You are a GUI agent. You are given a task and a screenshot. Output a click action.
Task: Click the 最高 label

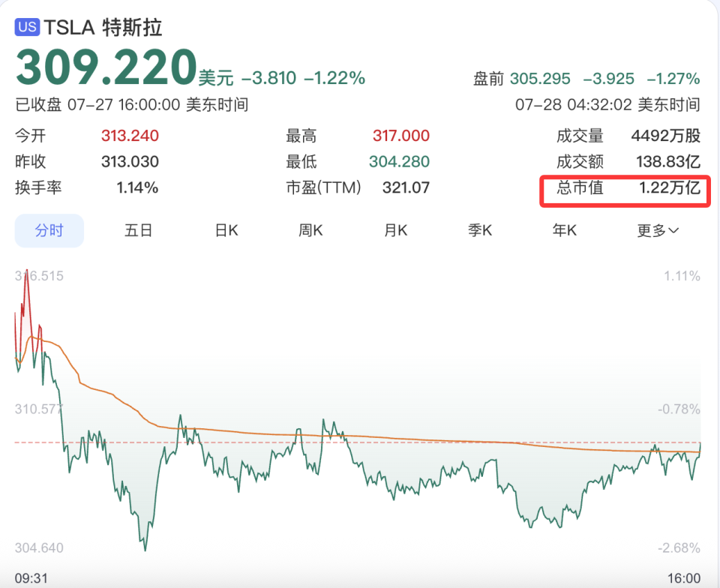301,136
